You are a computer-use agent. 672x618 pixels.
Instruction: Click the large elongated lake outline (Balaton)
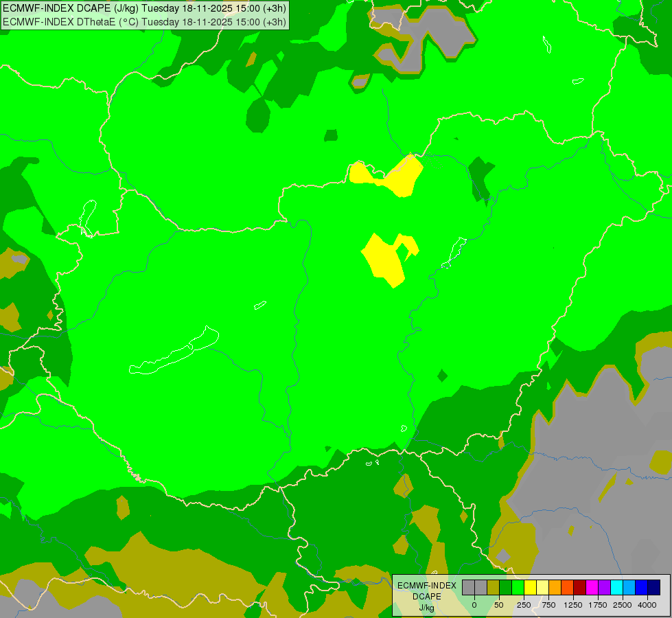(174, 352)
